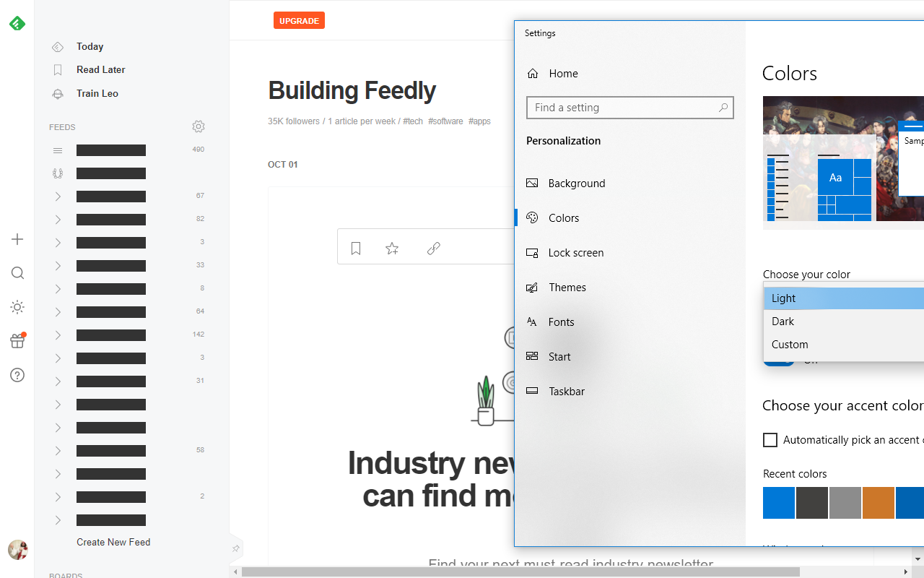Click Create New Feed
Viewport: 924px width, 578px height.
click(x=113, y=542)
